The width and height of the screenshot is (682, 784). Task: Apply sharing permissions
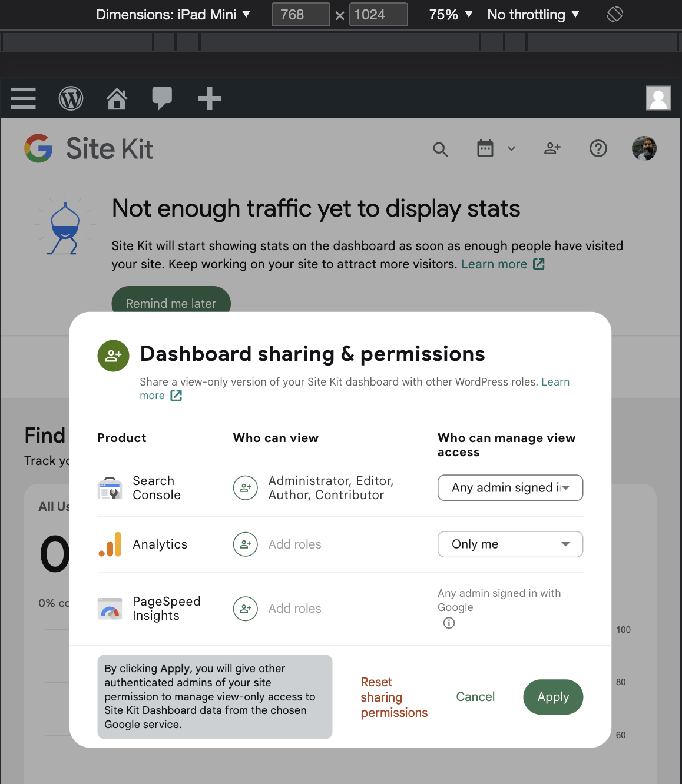point(553,697)
